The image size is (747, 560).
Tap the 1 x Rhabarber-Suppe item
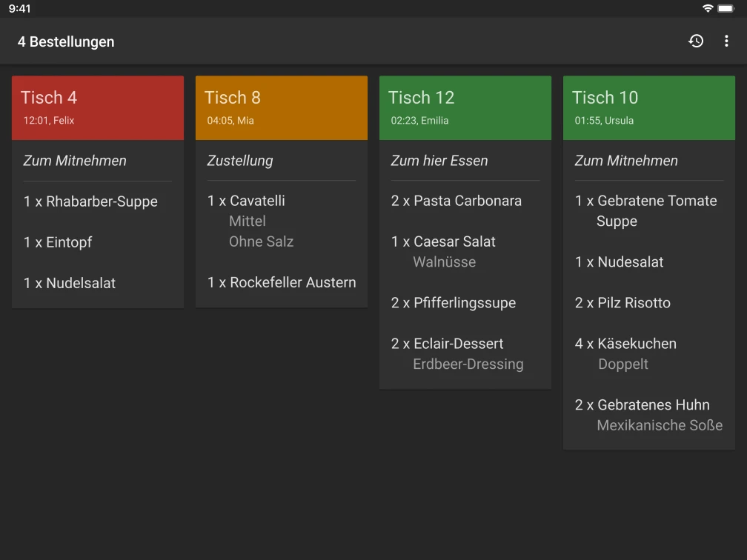click(91, 201)
